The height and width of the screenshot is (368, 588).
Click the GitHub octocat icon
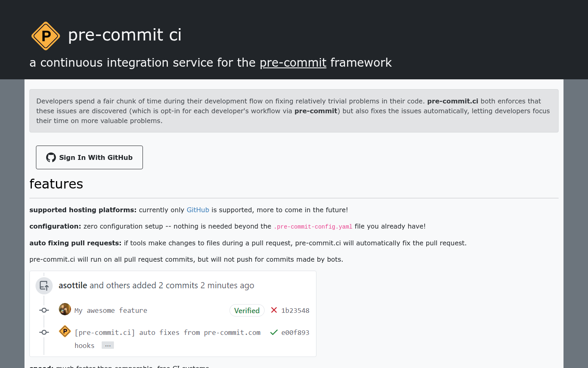click(x=51, y=157)
